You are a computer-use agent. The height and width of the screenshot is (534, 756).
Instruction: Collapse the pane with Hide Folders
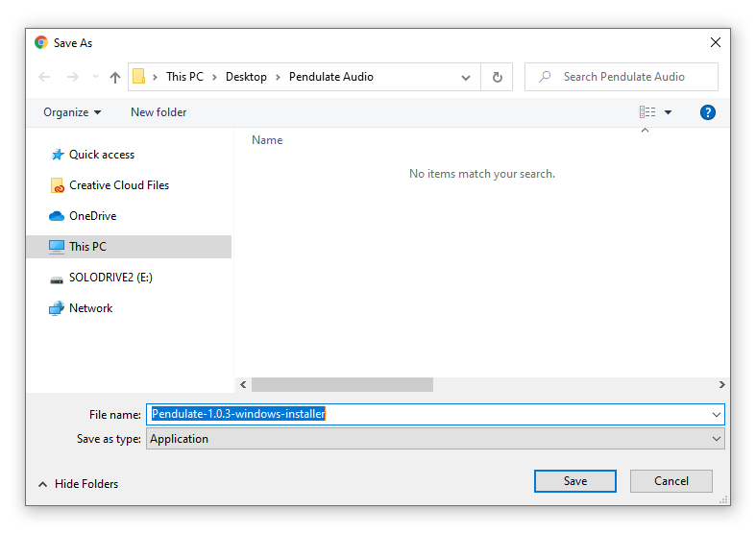pos(78,484)
